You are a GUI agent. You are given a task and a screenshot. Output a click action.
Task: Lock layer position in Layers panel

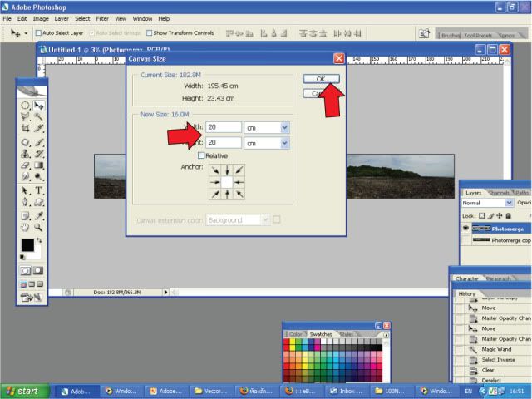pyautogui.click(x=499, y=216)
